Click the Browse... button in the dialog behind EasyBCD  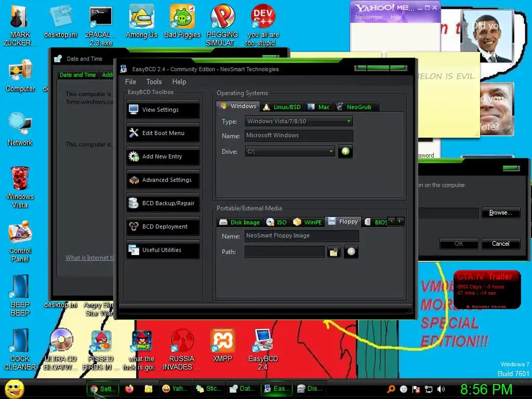(x=500, y=212)
